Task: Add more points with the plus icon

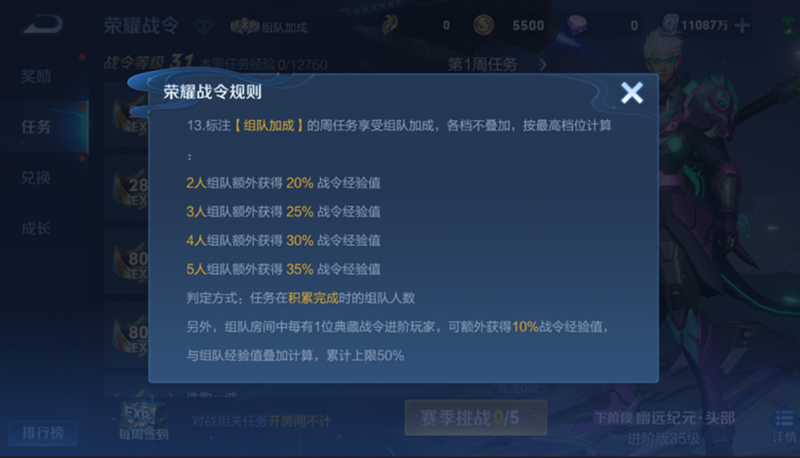Action: (x=742, y=25)
